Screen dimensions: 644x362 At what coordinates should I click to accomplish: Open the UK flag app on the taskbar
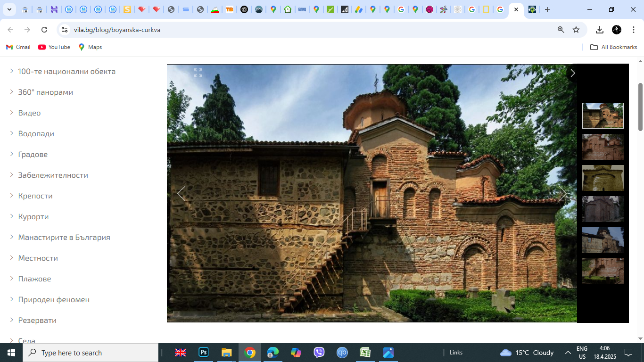181,353
